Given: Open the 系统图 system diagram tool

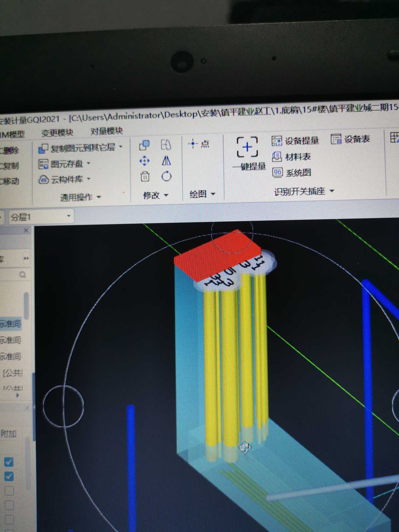Looking at the screenshot, I should (292, 173).
